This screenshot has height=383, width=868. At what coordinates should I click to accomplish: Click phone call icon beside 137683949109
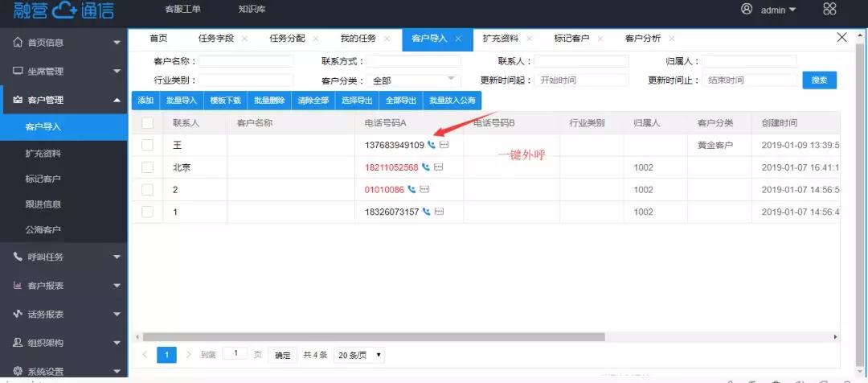coord(432,145)
